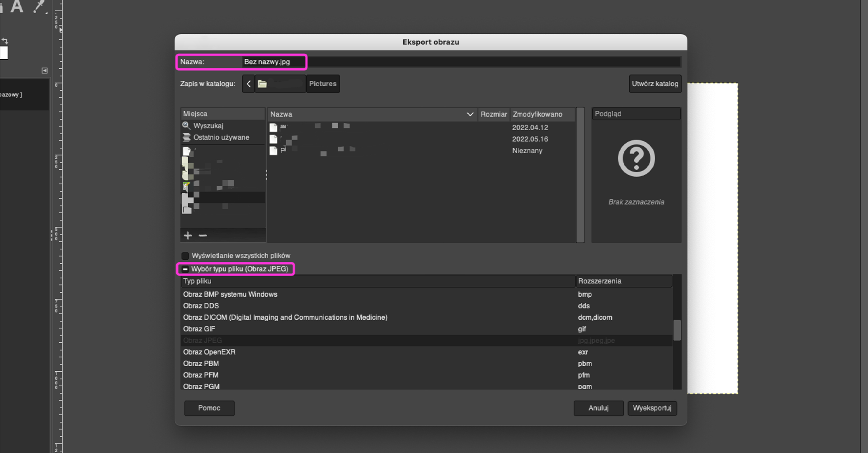
Task: Click the plus icon to add bookmark
Action: pos(188,235)
